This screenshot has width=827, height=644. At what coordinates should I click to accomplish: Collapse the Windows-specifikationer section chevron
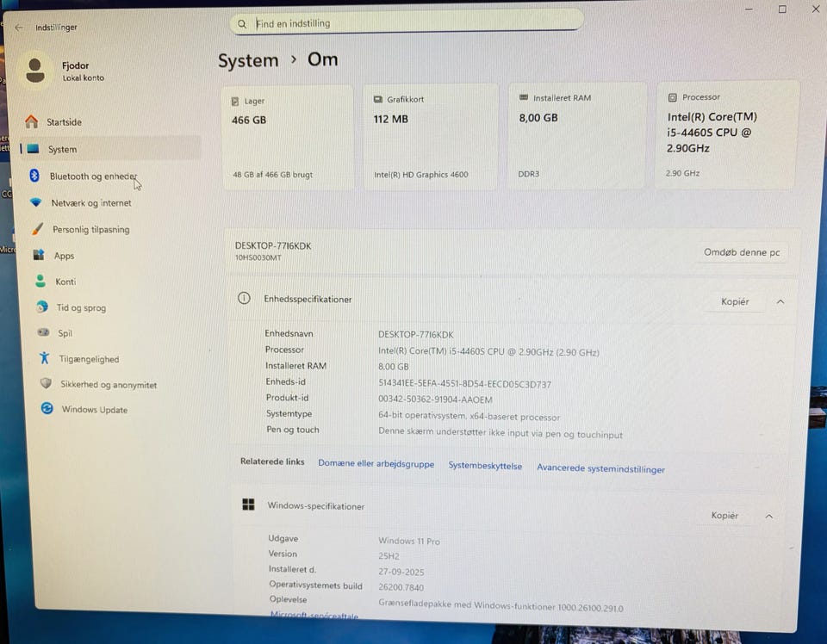click(x=769, y=517)
